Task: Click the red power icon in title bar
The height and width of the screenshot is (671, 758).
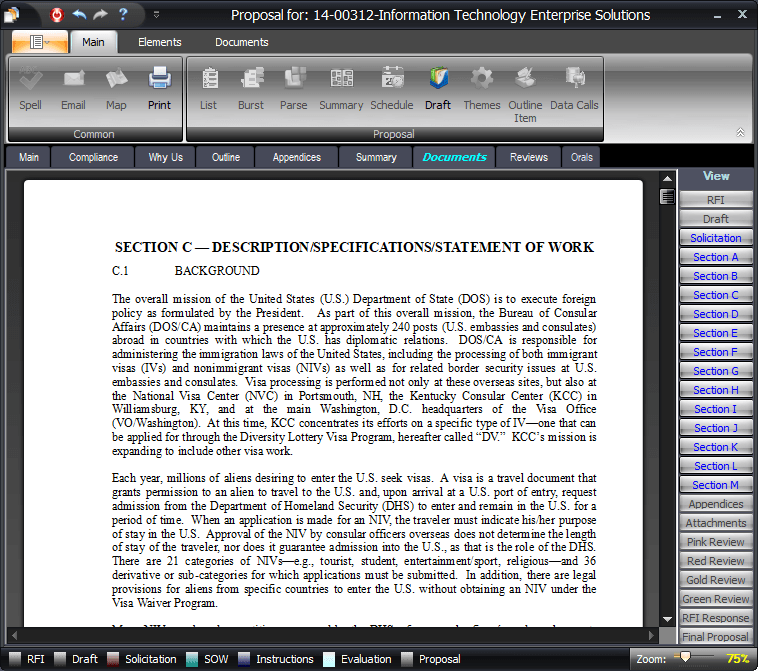Action: [56, 15]
